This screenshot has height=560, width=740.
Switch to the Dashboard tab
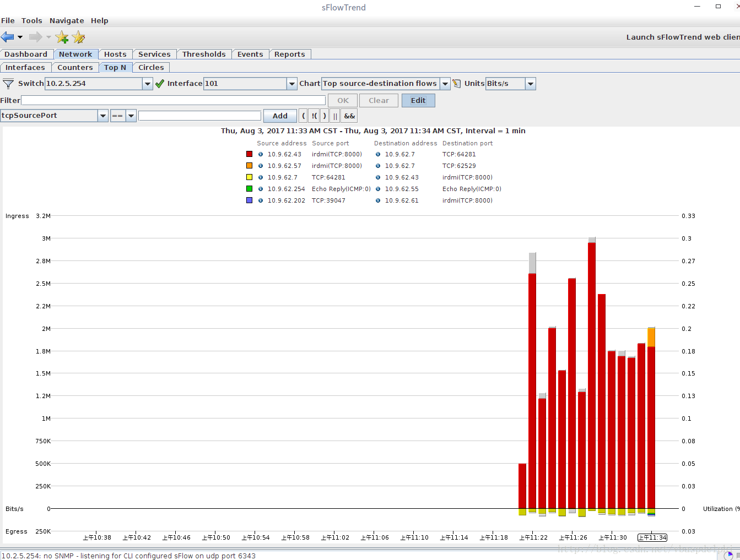pyautogui.click(x=26, y=54)
